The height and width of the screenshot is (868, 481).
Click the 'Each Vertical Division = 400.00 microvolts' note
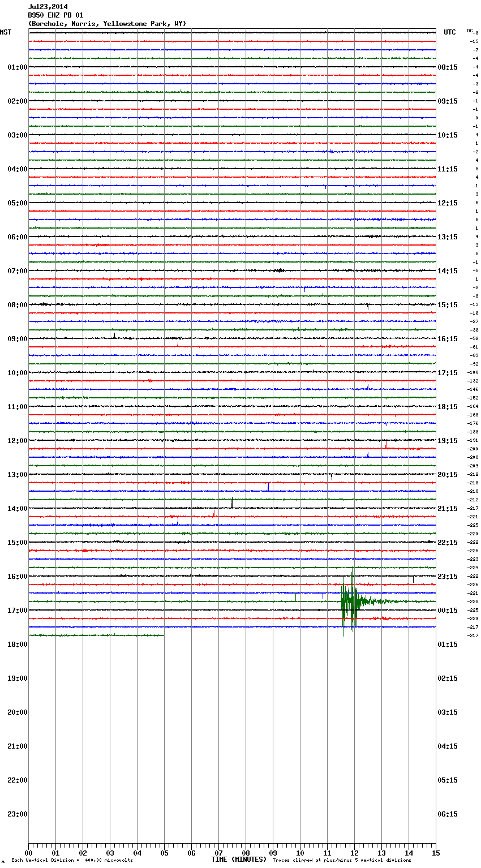pos(72,861)
